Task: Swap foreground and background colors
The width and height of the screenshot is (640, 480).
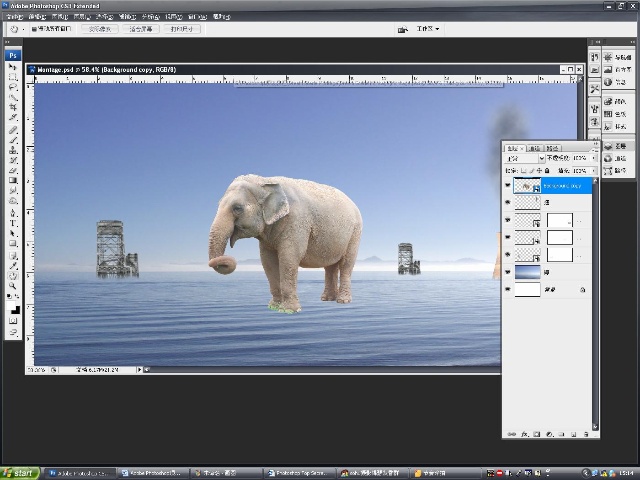Action: click(17, 296)
